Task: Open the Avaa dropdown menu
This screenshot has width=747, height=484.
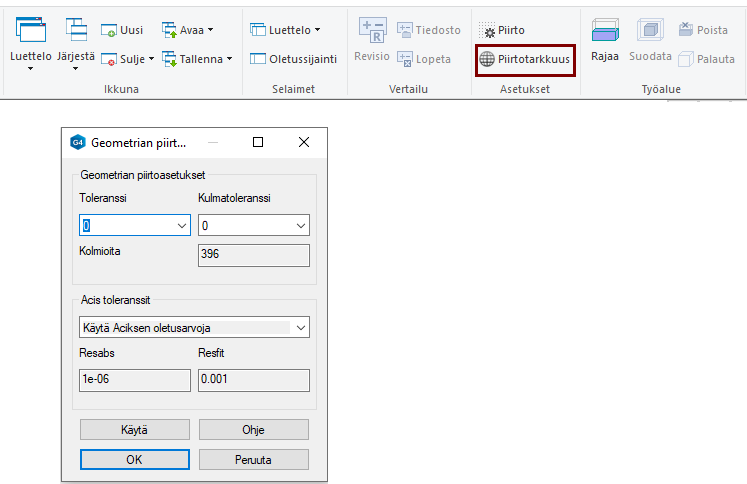Action: (x=210, y=31)
